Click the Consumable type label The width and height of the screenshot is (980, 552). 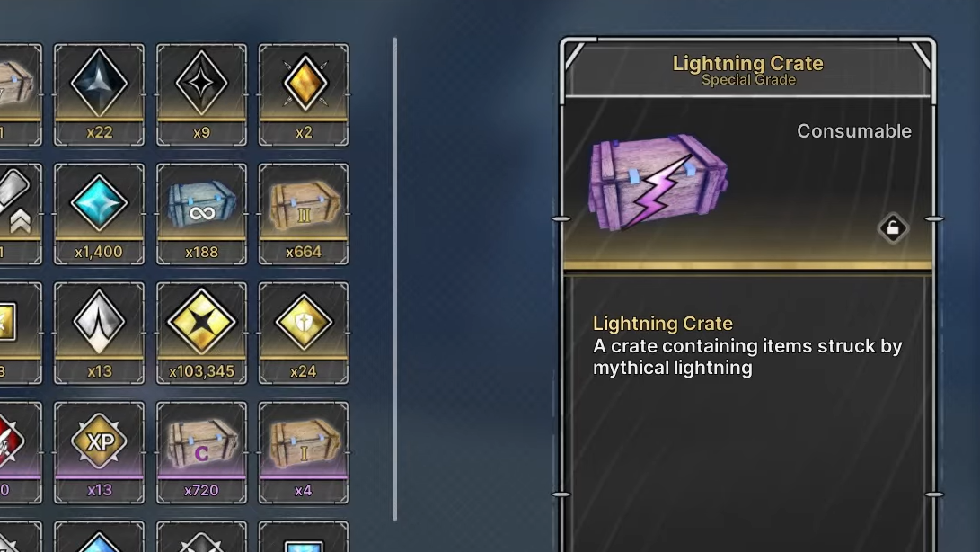click(x=853, y=130)
